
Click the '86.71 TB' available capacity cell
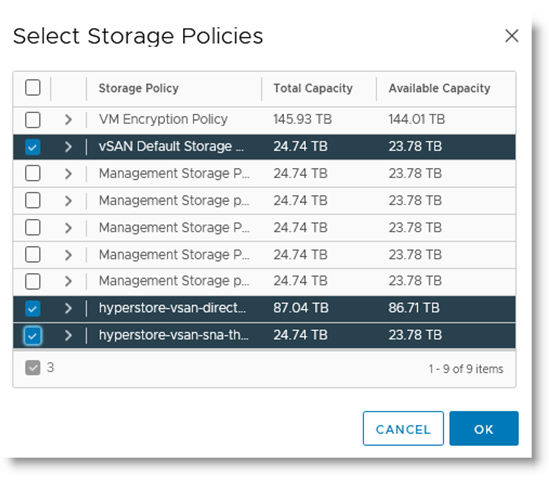414,308
